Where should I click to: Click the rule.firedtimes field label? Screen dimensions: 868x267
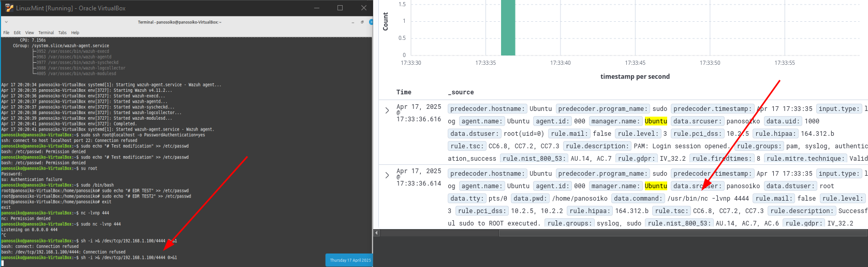tap(722, 159)
